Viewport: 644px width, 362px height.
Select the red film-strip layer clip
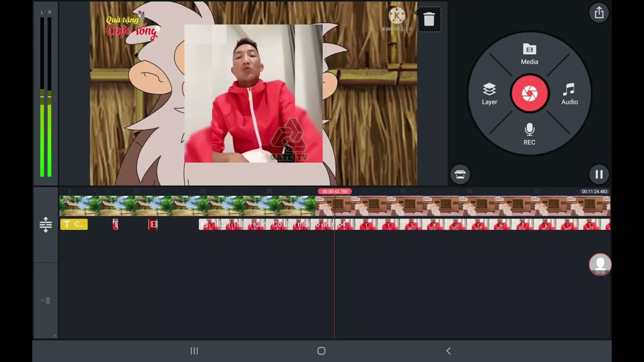(153, 224)
